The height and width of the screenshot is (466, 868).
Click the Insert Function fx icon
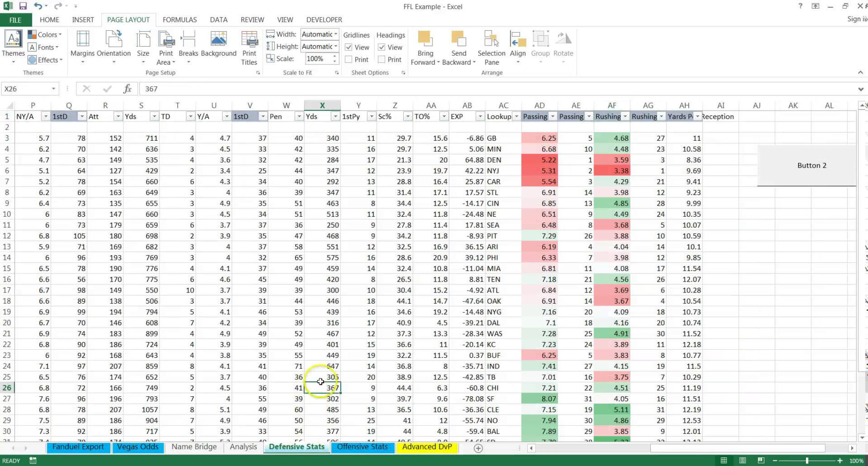(127, 88)
